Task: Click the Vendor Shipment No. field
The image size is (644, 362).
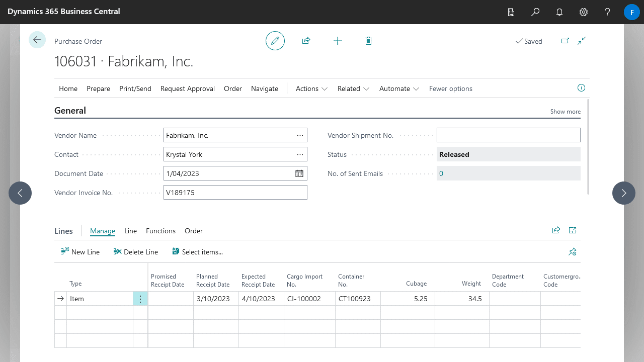Action: [508, 135]
